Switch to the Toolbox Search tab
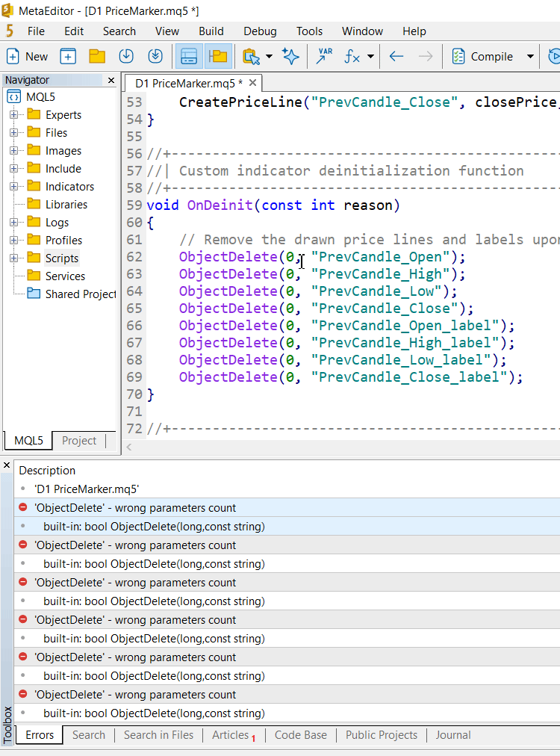The height and width of the screenshot is (756, 560). [x=89, y=735]
